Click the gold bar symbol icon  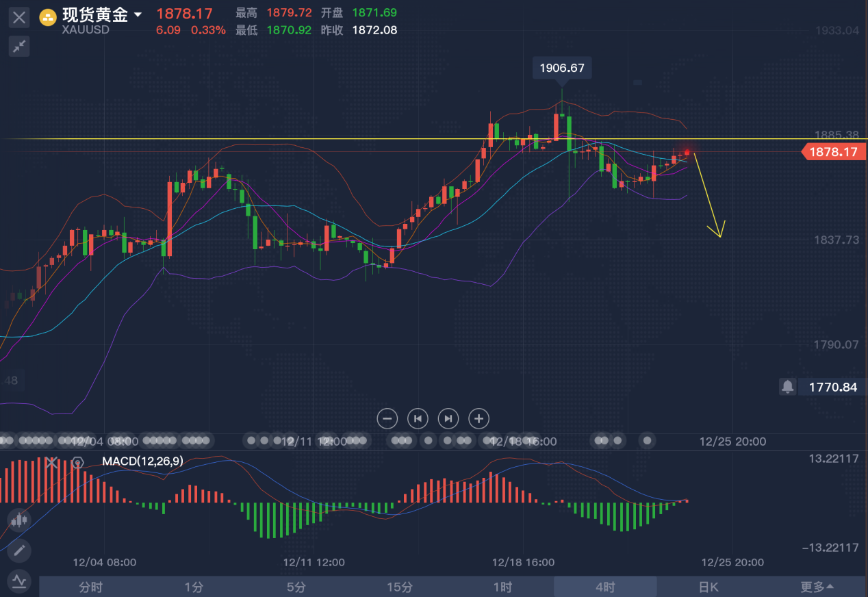click(x=48, y=16)
